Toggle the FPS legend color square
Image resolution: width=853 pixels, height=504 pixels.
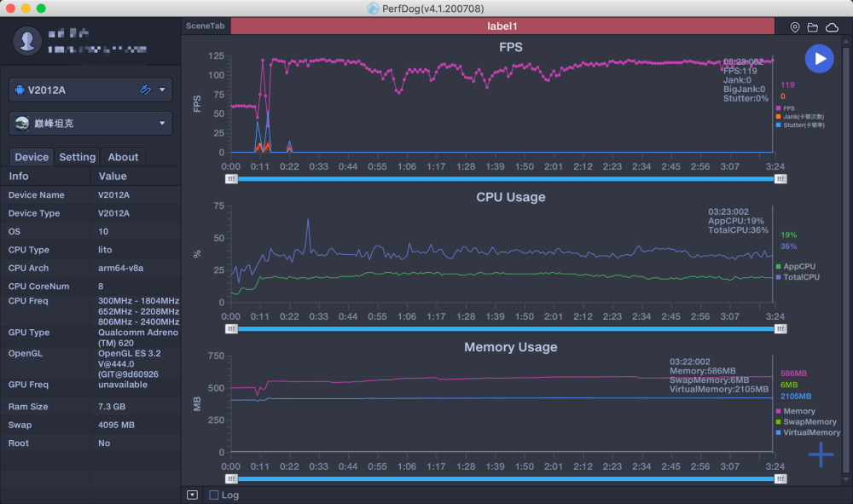pyautogui.click(x=779, y=108)
